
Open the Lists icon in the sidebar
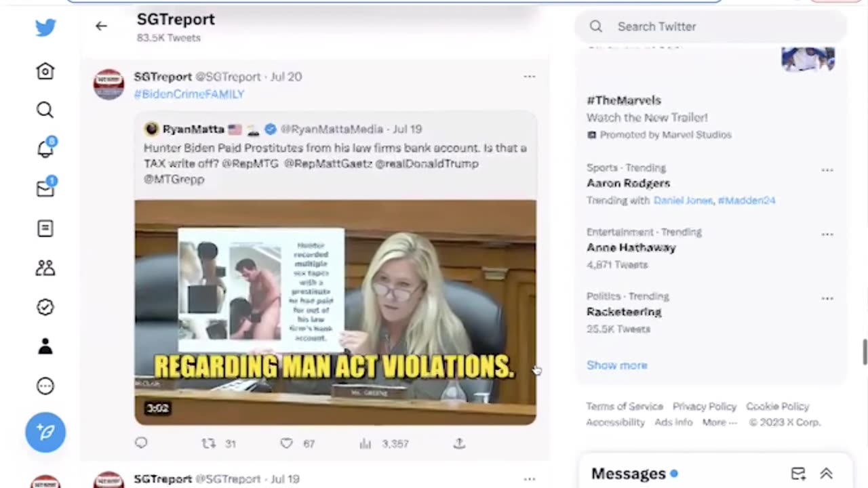[45, 228]
